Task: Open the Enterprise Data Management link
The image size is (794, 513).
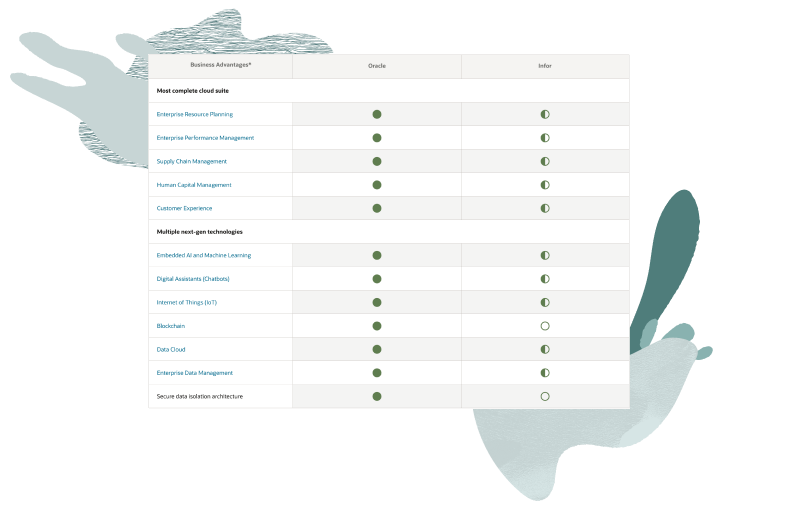Action: coord(194,373)
